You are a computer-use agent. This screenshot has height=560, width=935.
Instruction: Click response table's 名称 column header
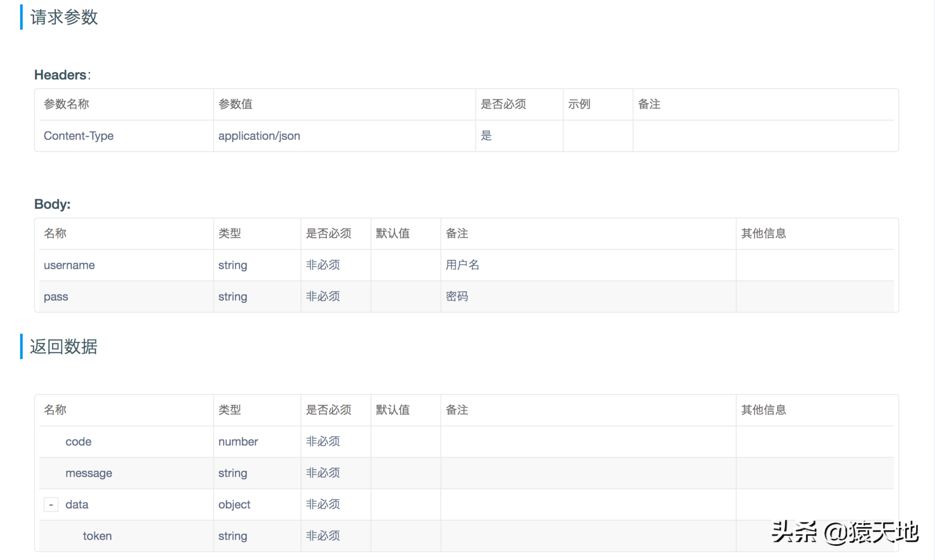[x=55, y=410]
